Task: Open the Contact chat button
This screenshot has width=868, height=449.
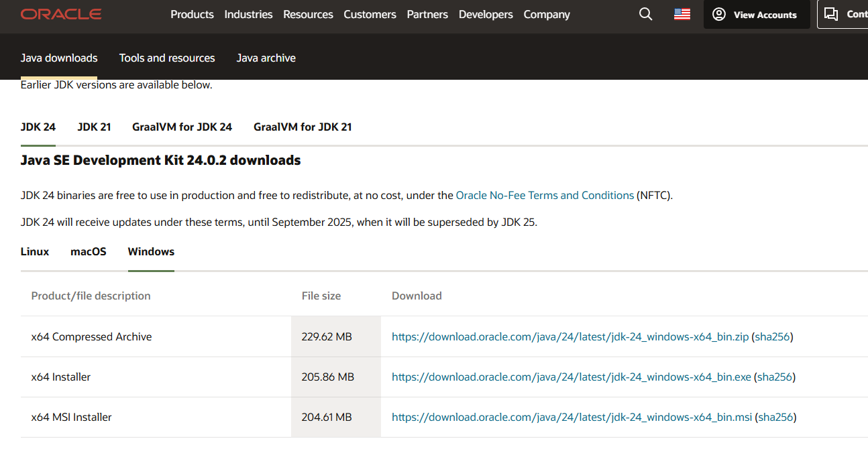Action: coord(844,15)
